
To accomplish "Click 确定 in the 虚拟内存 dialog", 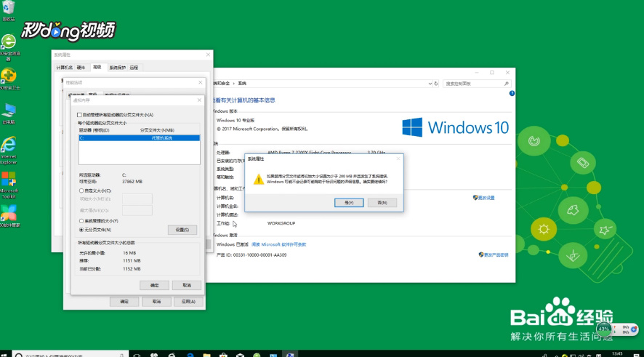I will click(154, 285).
